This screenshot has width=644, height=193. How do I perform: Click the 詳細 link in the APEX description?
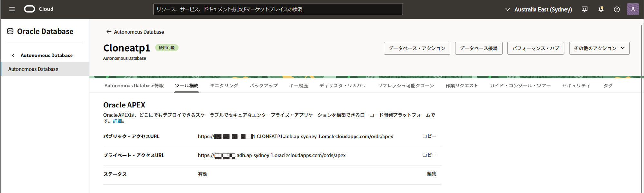[x=117, y=121]
